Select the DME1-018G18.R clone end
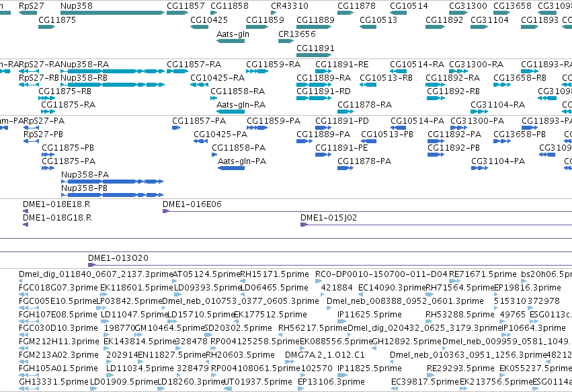The image size is (572, 392). click(26, 225)
